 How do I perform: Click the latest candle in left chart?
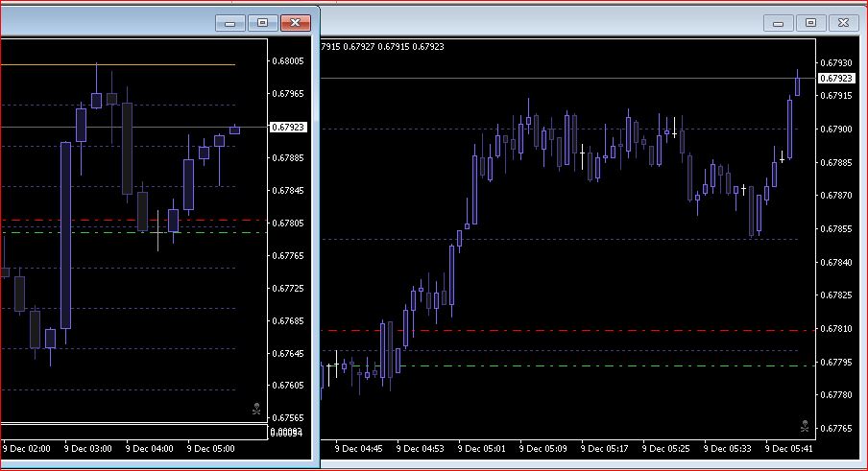pyautogui.click(x=234, y=130)
